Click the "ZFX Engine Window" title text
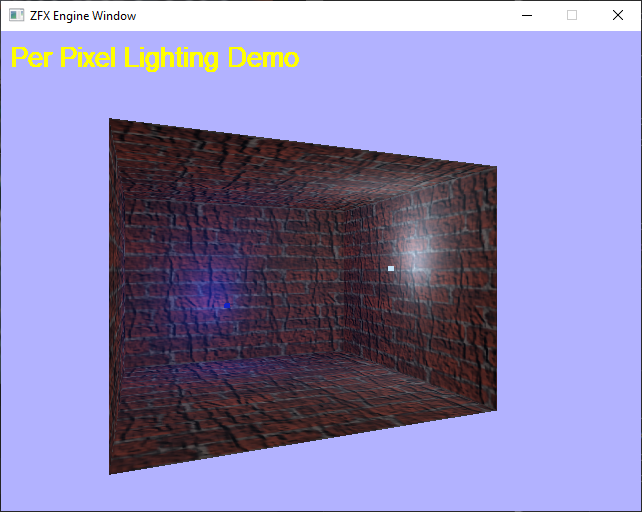642x512 pixels. [83, 16]
